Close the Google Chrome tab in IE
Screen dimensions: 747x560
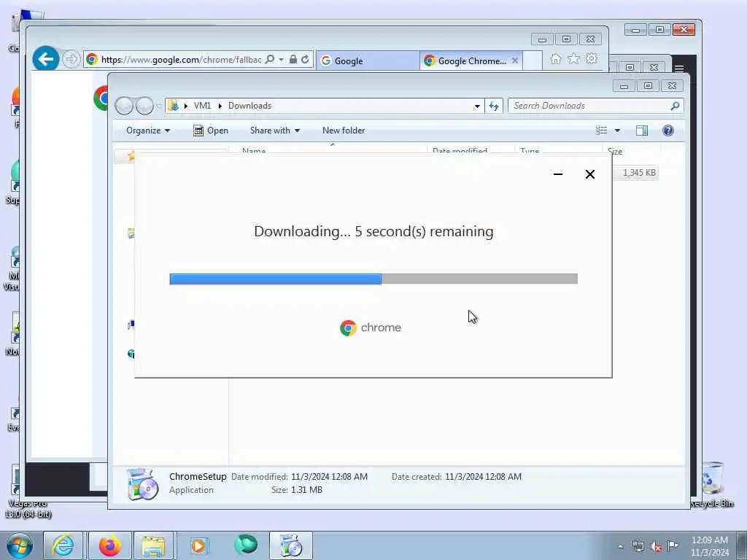pos(515,61)
